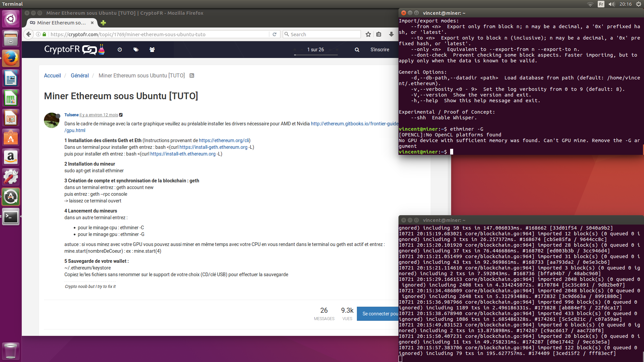Open Files manager from launcher
The width and height of the screenshot is (644, 362).
click(x=11, y=39)
